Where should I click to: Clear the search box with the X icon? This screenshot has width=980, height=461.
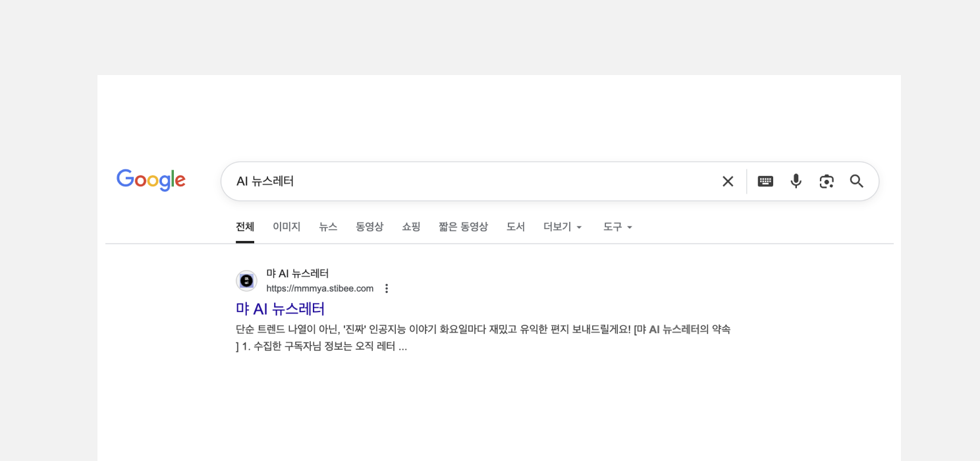[x=727, y=181]
